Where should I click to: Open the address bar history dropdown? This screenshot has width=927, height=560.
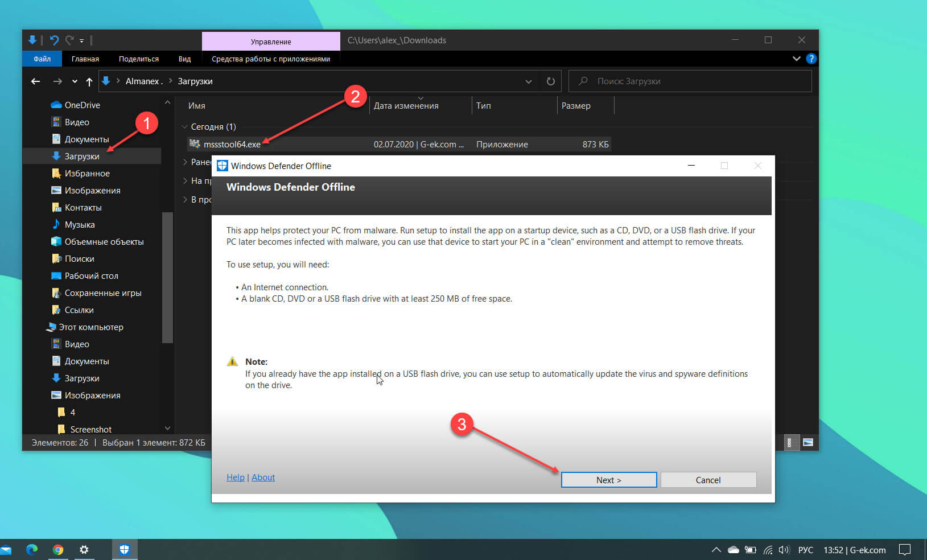click(x=528, y=81)
